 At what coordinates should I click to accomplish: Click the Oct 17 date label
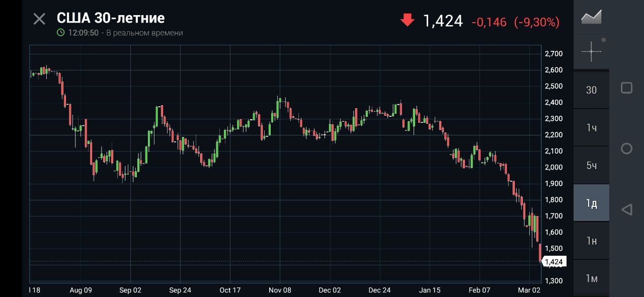230,290
